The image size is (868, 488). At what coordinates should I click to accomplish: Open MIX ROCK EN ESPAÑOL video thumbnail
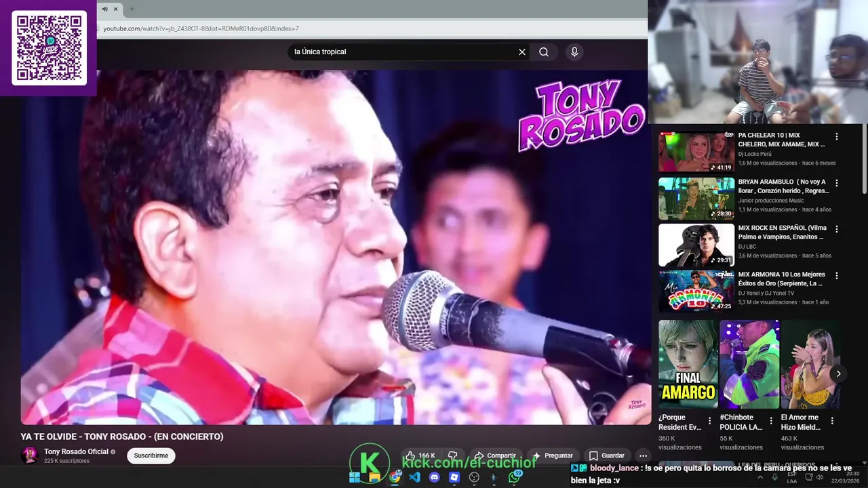pos(696,245)
